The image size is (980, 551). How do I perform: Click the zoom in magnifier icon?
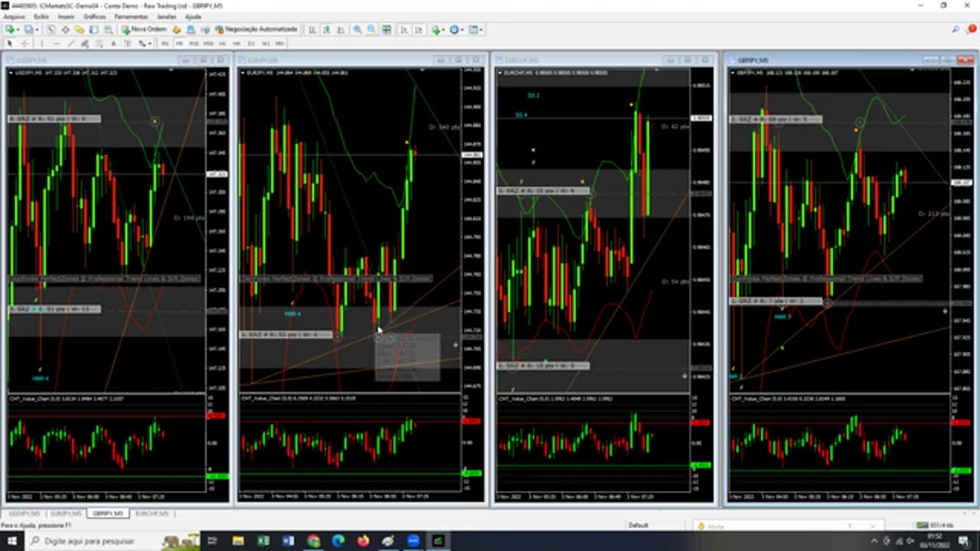click(x=357, y=29)
